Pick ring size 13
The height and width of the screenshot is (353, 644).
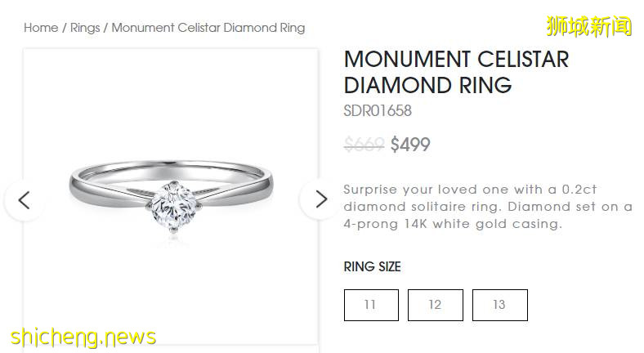(499, 305)
